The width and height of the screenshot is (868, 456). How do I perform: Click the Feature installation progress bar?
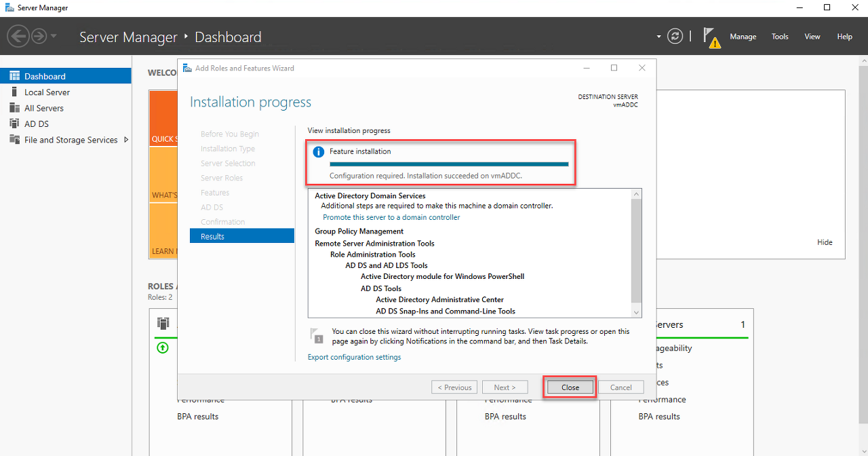(449, 164)
